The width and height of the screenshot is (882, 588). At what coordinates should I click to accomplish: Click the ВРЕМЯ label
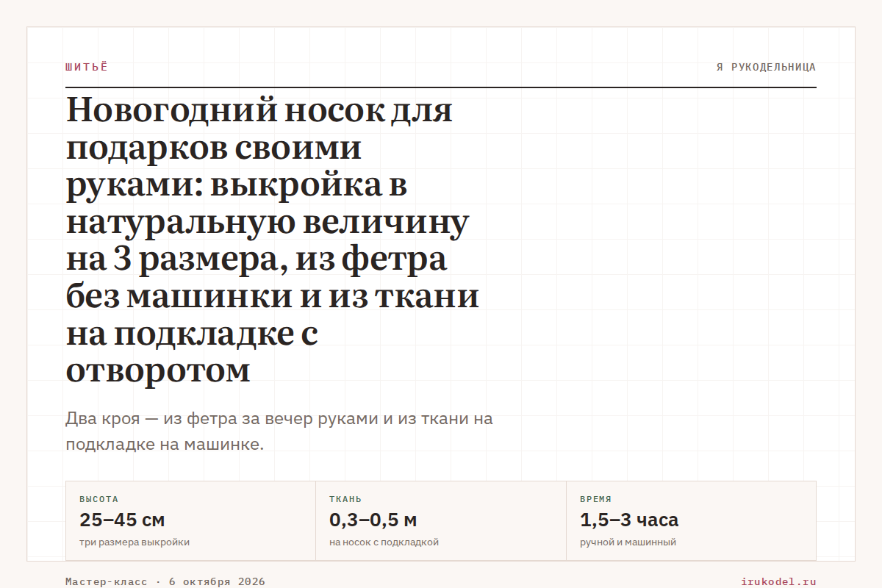coord(595,499)
